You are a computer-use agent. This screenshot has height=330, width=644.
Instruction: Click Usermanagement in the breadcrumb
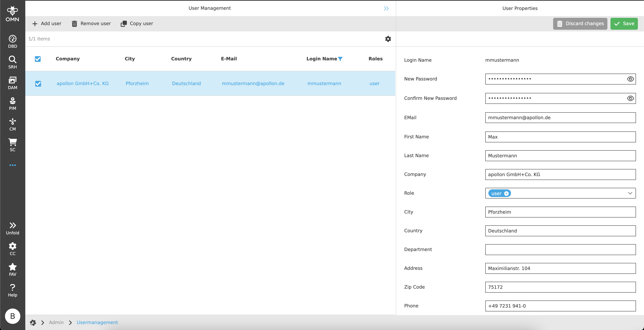[x=97, y=323]
